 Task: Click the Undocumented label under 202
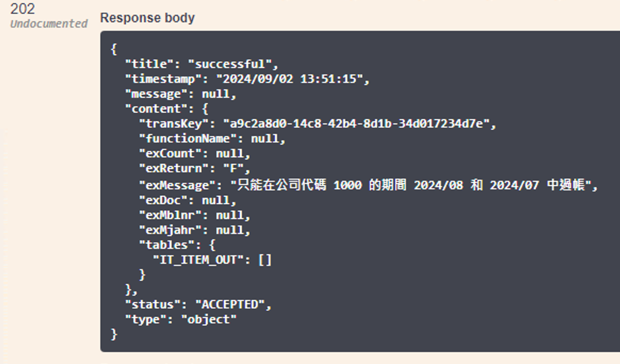click(48, 24)
